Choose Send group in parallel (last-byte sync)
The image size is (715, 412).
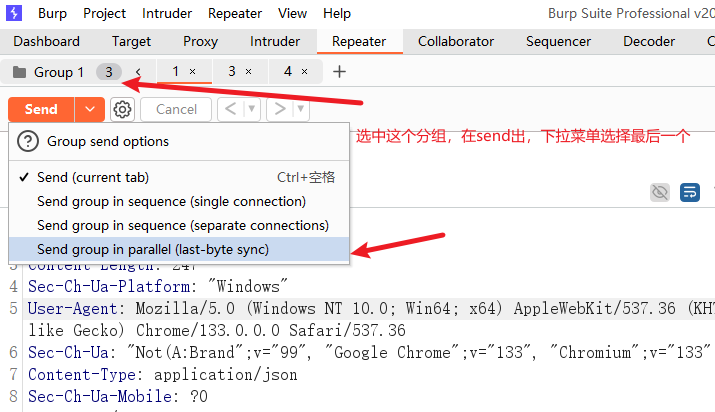pyautogui.click(x=153, y=249)
